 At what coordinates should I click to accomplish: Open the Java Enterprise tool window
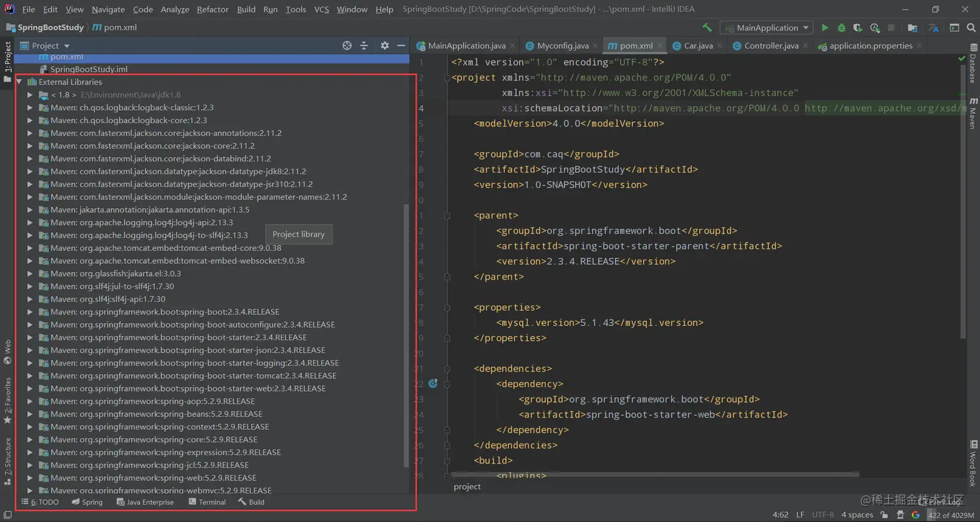[x=145, y=502]
